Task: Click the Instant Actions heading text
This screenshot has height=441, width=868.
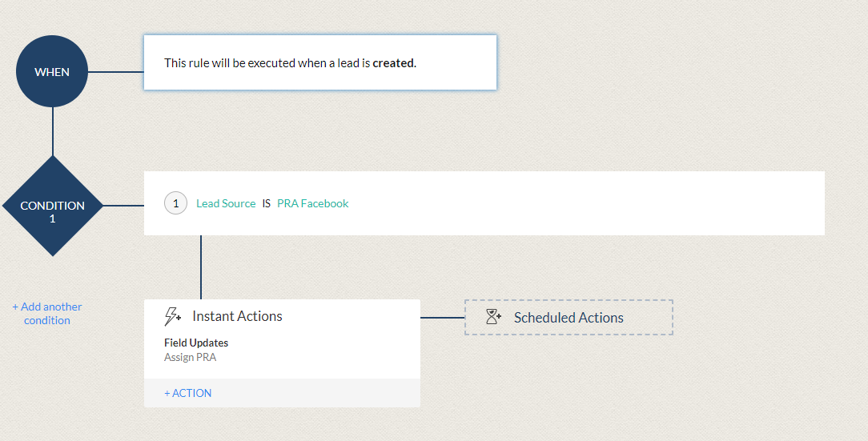Action: coord(238,316)
